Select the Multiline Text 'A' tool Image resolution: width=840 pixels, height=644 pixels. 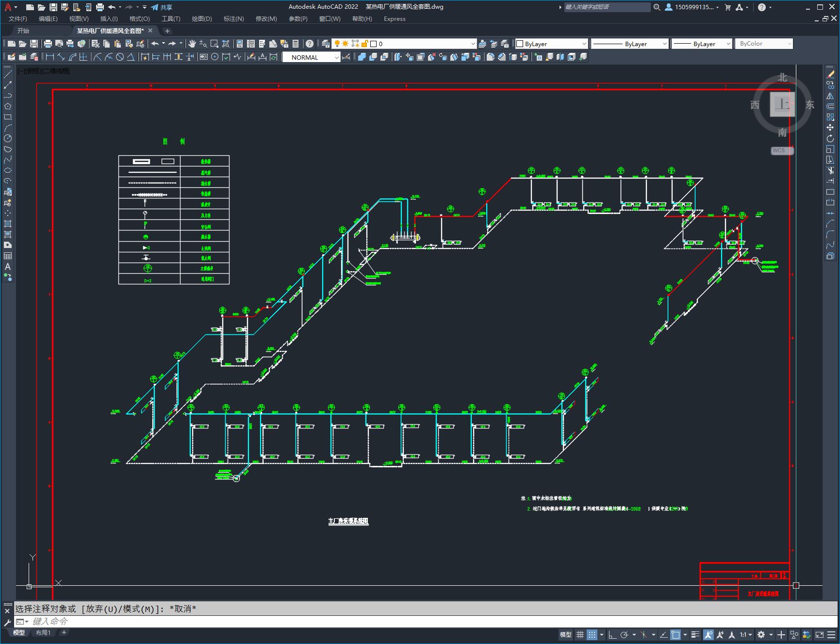point(8,266)
